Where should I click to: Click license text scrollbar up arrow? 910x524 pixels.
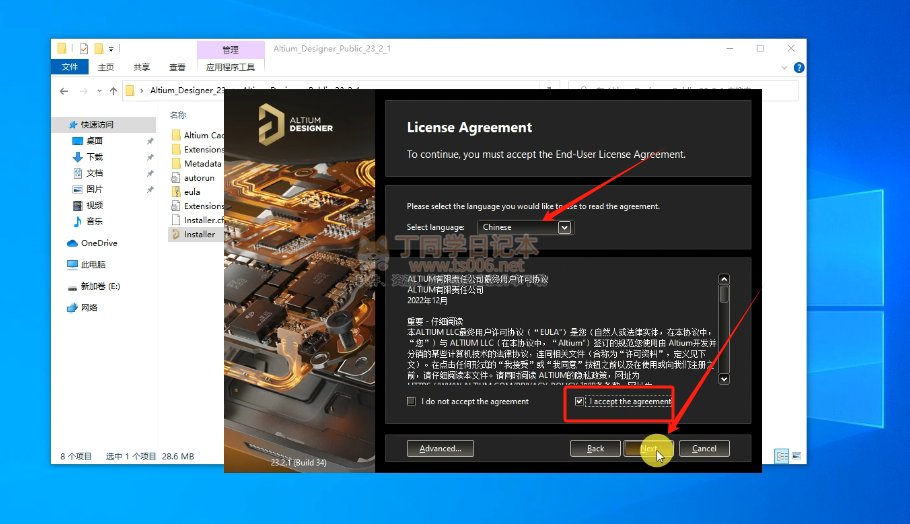point(724,279)
